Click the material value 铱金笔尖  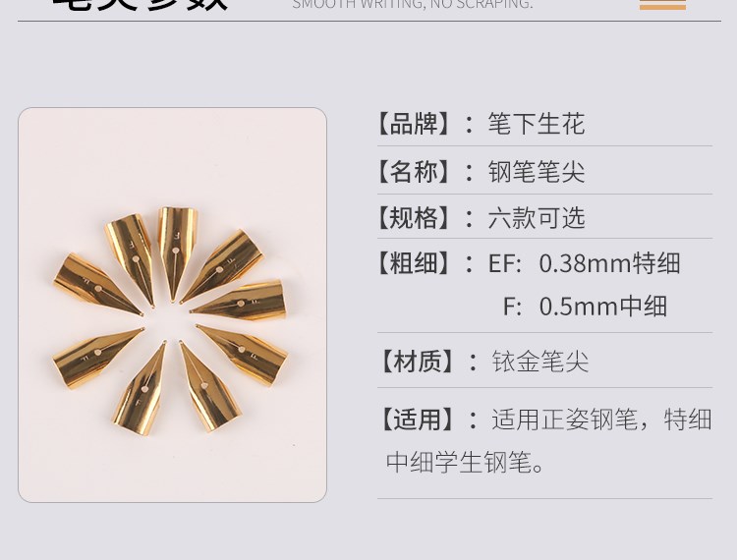point(540,362)
